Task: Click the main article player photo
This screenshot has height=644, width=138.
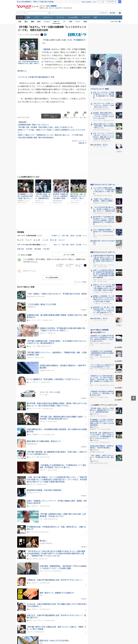Action: (29, 49)
